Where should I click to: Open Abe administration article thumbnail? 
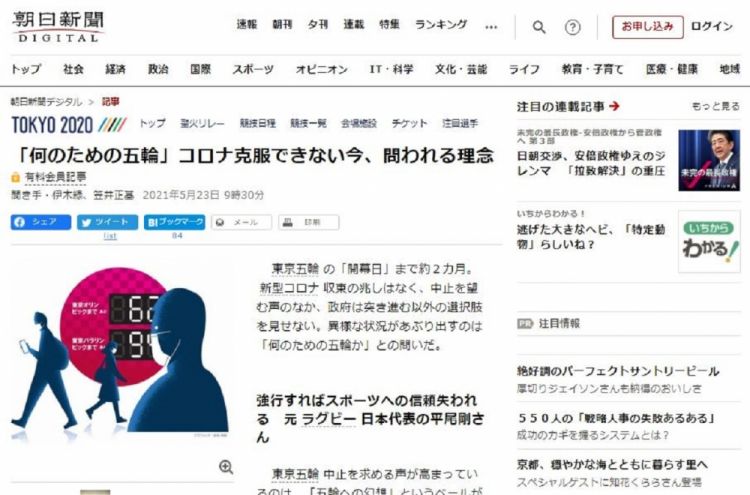(x=709, y=160)
